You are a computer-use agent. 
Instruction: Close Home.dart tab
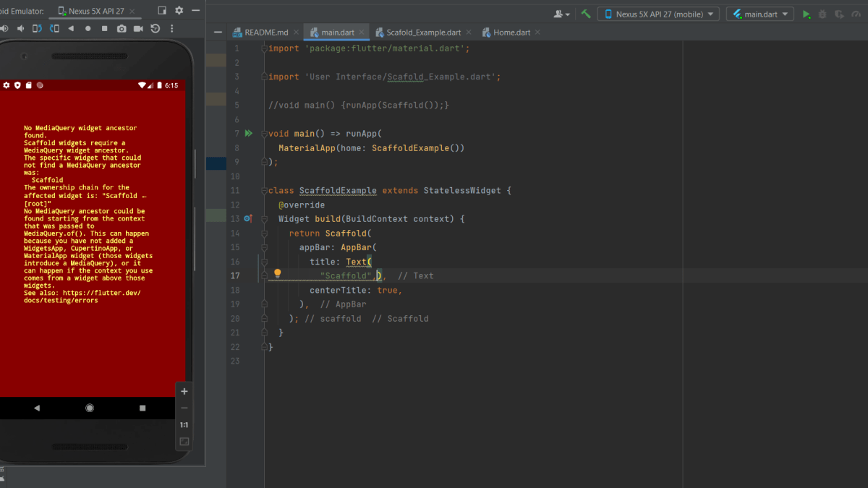[537, 33]
